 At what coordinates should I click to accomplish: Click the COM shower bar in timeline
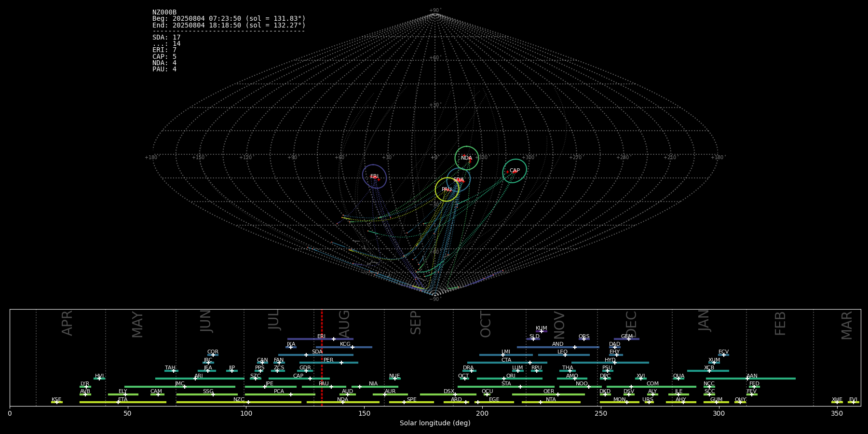pyautogui.click(x=651, y=386)
